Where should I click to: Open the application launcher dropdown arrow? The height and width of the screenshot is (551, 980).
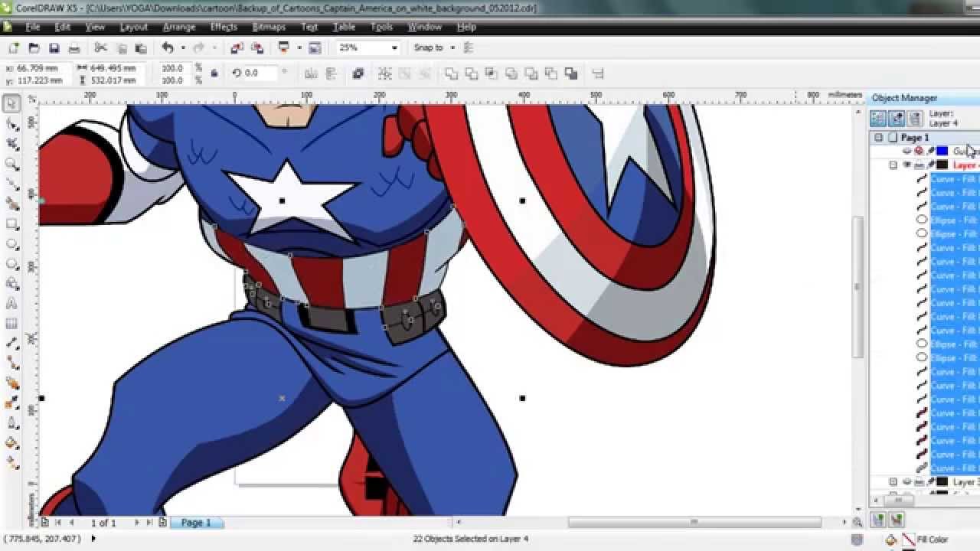point(298,47)
